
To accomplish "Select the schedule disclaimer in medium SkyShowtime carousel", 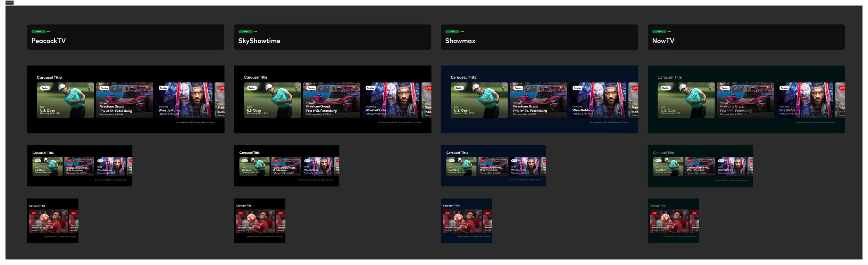I will [315, 180].
